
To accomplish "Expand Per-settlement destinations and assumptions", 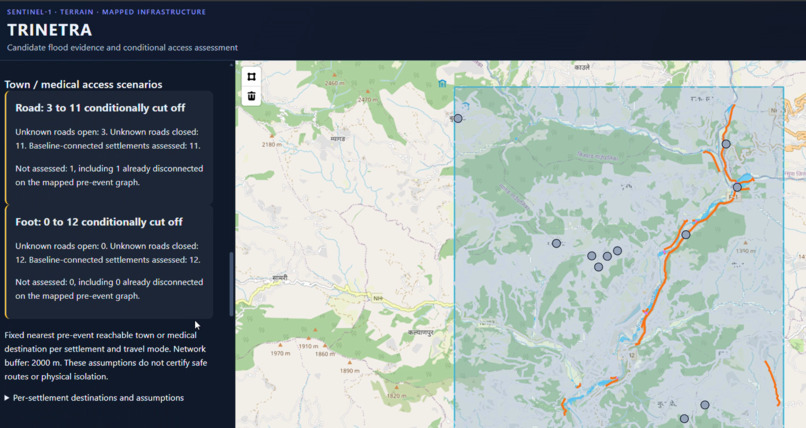I will 94,398.
